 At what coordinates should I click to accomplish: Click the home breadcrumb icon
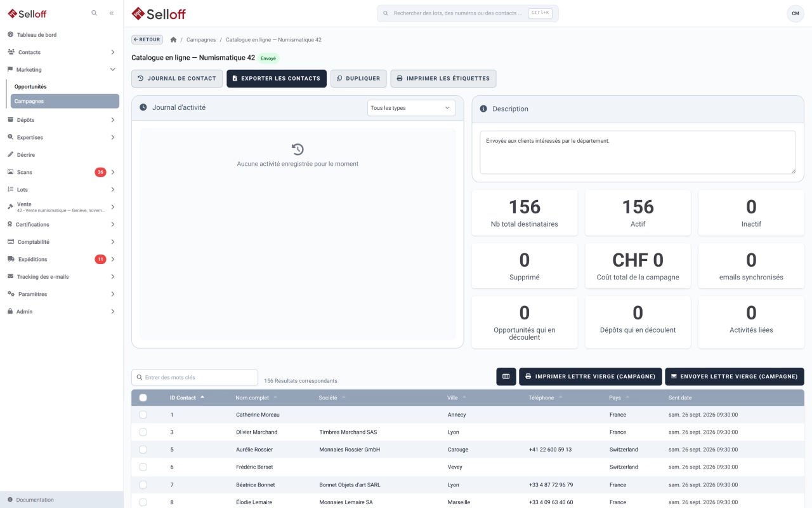coord(173,40)
